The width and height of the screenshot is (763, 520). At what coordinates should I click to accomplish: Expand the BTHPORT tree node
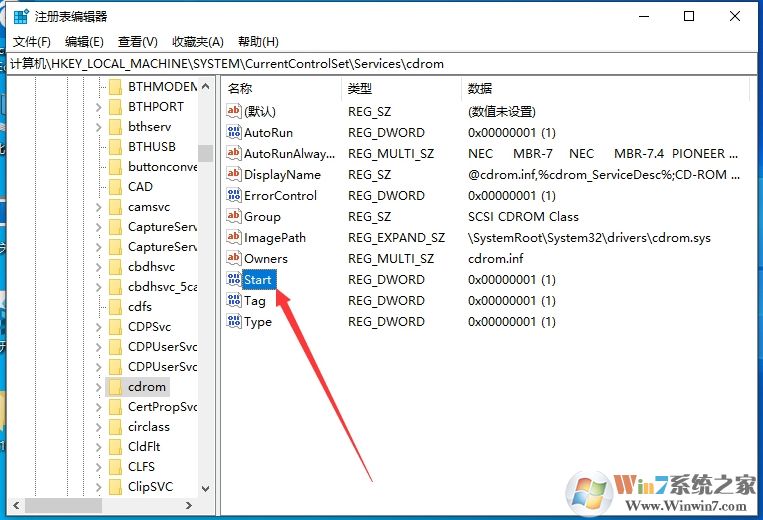(99, 107)
